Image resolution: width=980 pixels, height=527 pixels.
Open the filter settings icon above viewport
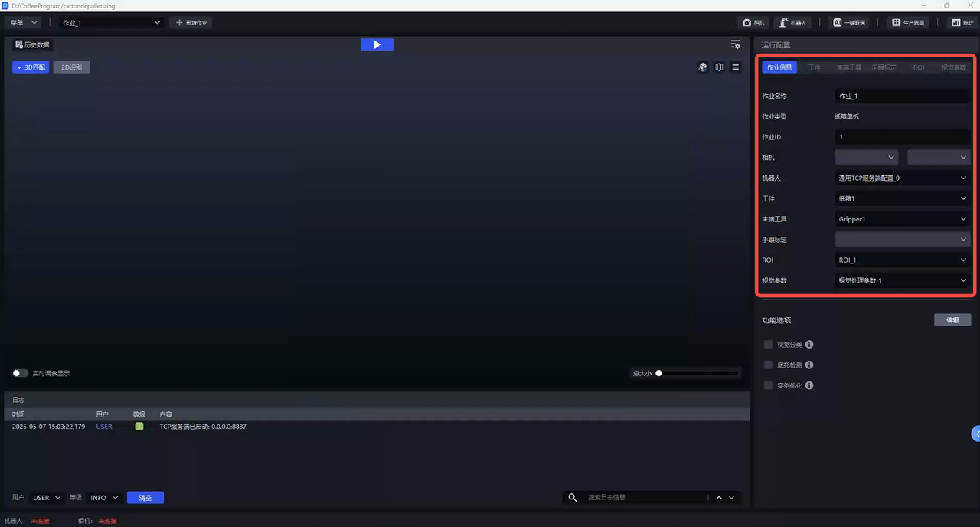tap(735, 44)
